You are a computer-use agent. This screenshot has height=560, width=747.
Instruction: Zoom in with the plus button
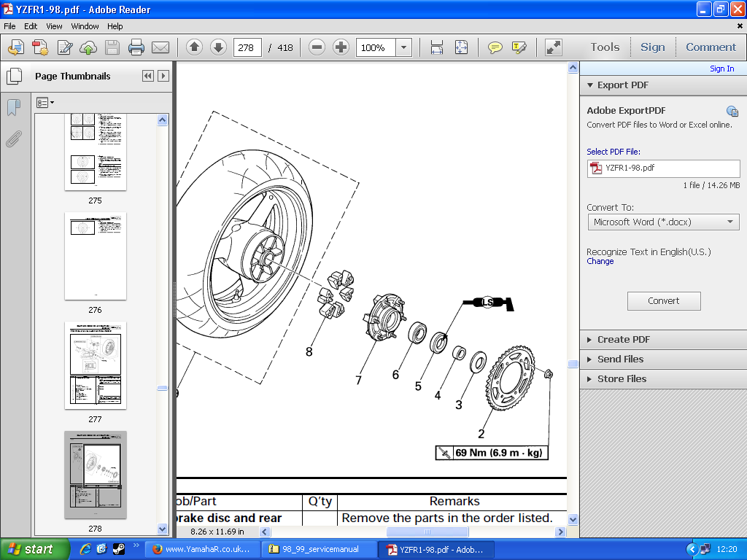(x=341, y=48)
